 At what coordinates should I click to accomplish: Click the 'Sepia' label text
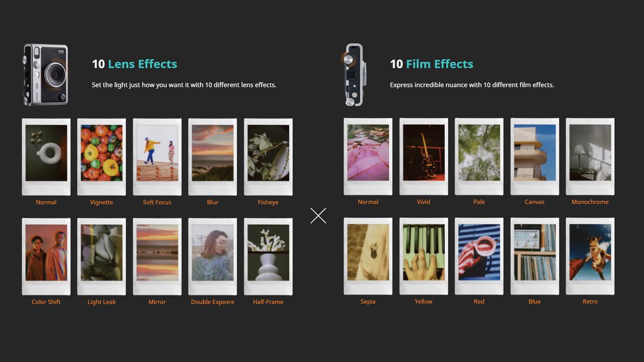click(x=368, y=301)
